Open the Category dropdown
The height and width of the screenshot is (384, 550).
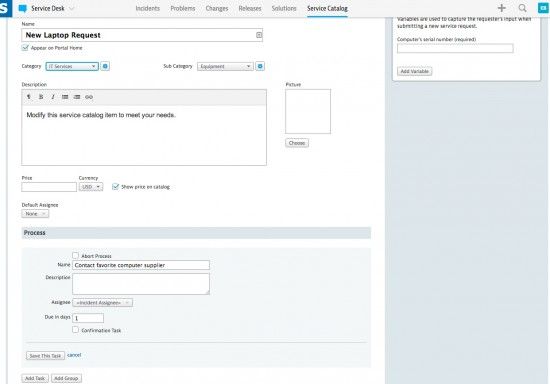coord(72,66)
